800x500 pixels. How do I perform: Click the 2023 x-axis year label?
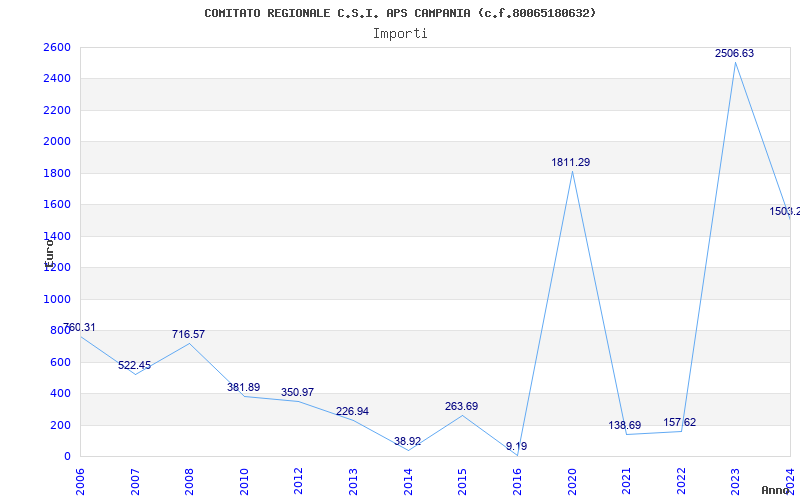tap(735, 480)
